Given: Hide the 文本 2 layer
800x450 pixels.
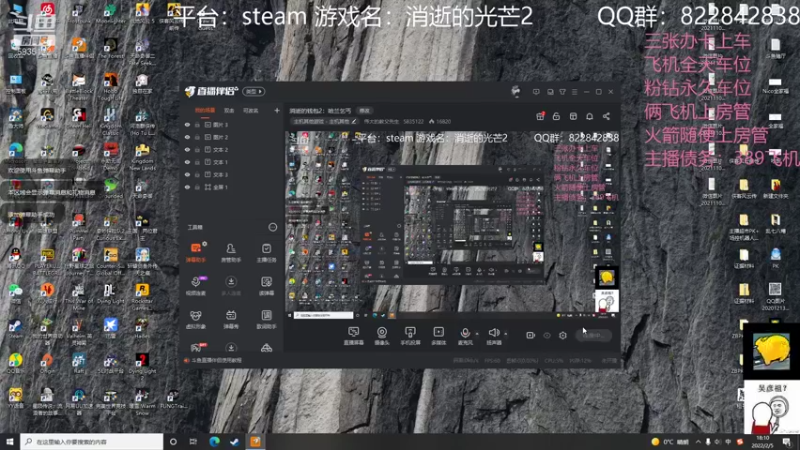Looking at the screenshot, I should click(x=187, y=149).
